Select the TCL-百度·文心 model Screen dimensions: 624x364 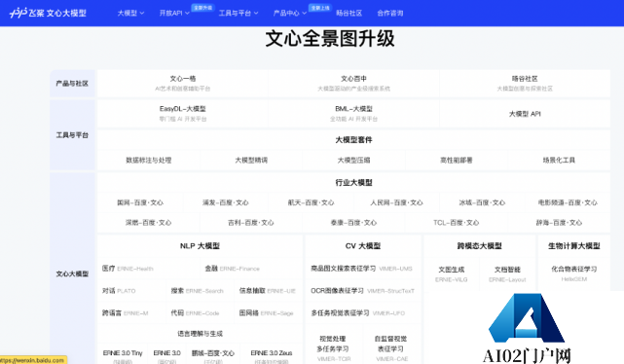pos(456,223)
